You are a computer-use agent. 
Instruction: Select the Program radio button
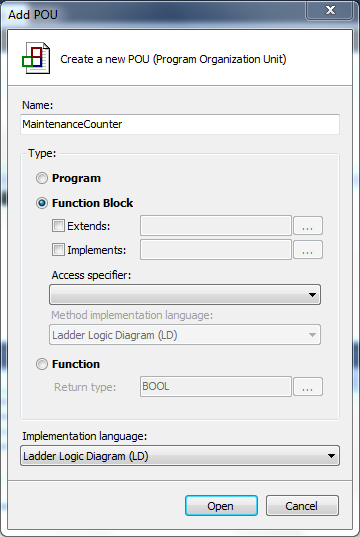[42, 178]
